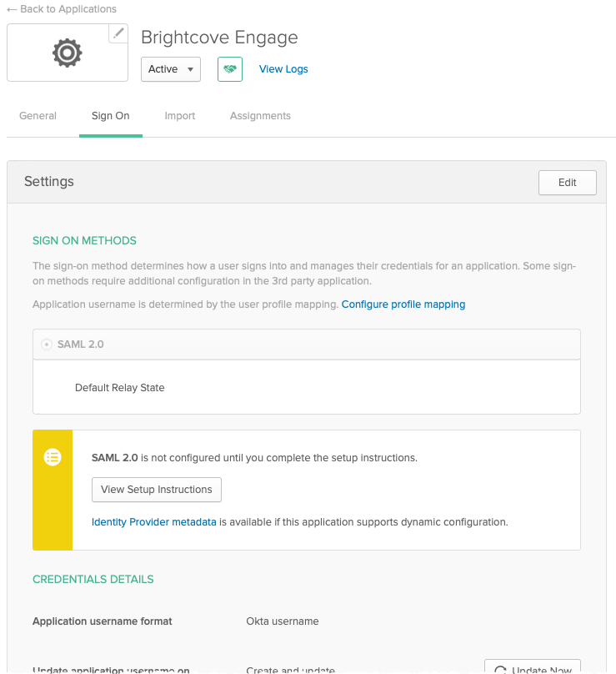Click the yellow list icon beside SAML notice
616x674 pixels.
pos(53,457)
